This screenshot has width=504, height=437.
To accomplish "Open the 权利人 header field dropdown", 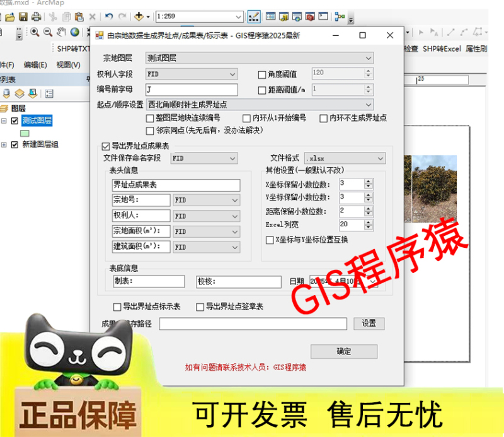I will click(235, 216).
